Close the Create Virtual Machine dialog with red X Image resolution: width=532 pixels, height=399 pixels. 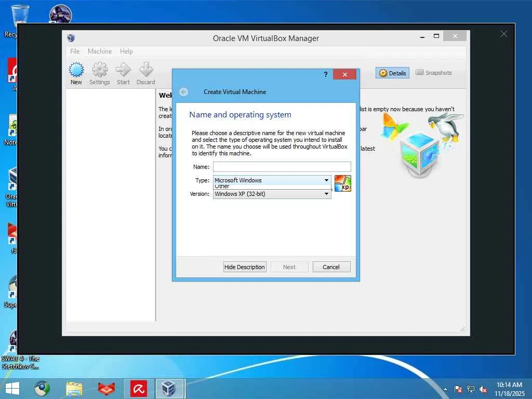tap(345, 74)
